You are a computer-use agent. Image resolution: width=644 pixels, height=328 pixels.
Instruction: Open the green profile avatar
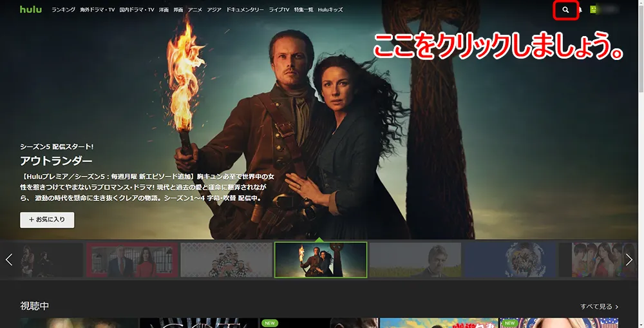pos(593,9)
